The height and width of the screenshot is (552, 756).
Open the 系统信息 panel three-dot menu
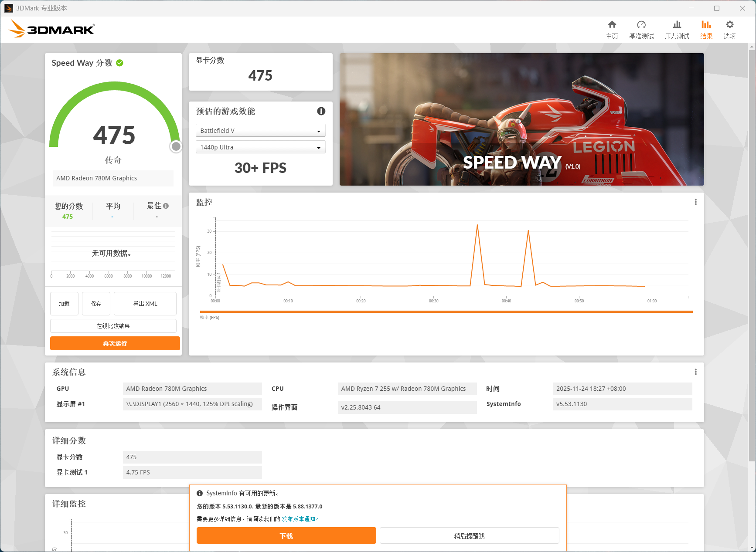coord(696,372)
